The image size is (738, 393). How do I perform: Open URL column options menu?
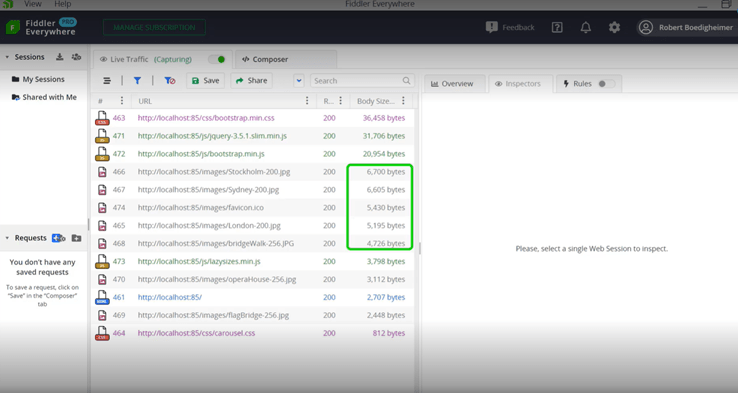click(307, 101)
